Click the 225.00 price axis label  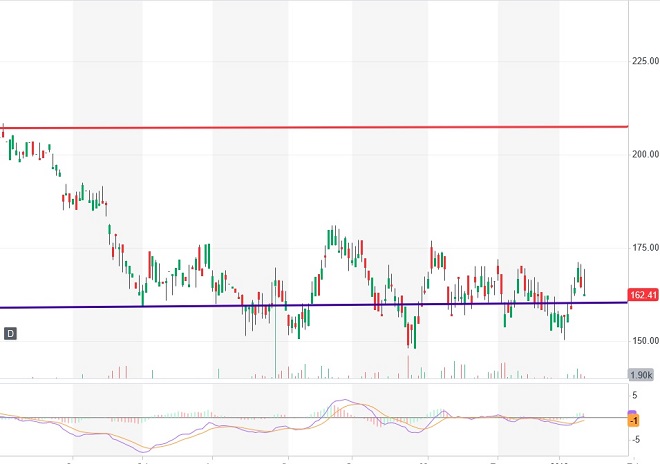tap(645, 61)
